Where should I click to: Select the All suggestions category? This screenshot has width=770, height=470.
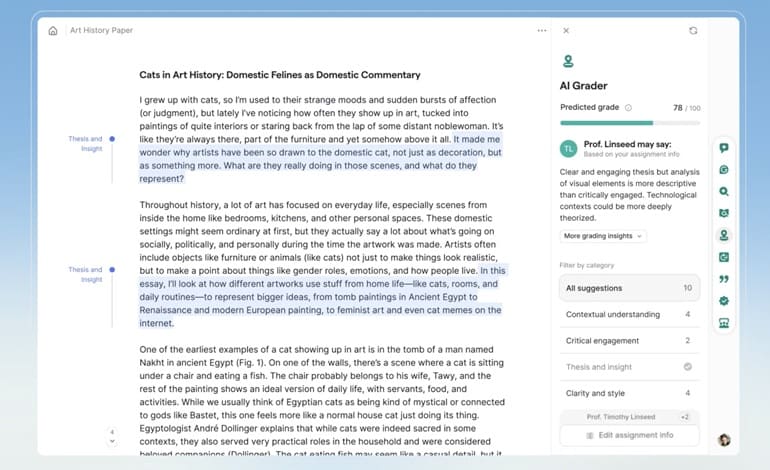pyautogui.click(x=629, y=288)
